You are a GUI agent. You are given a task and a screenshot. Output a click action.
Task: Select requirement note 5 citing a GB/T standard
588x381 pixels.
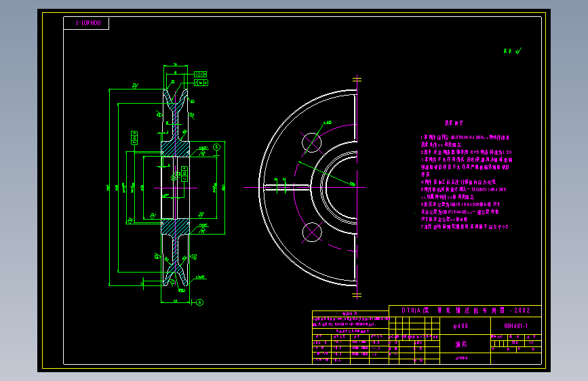pyautogui.click(x=463, y=189)
